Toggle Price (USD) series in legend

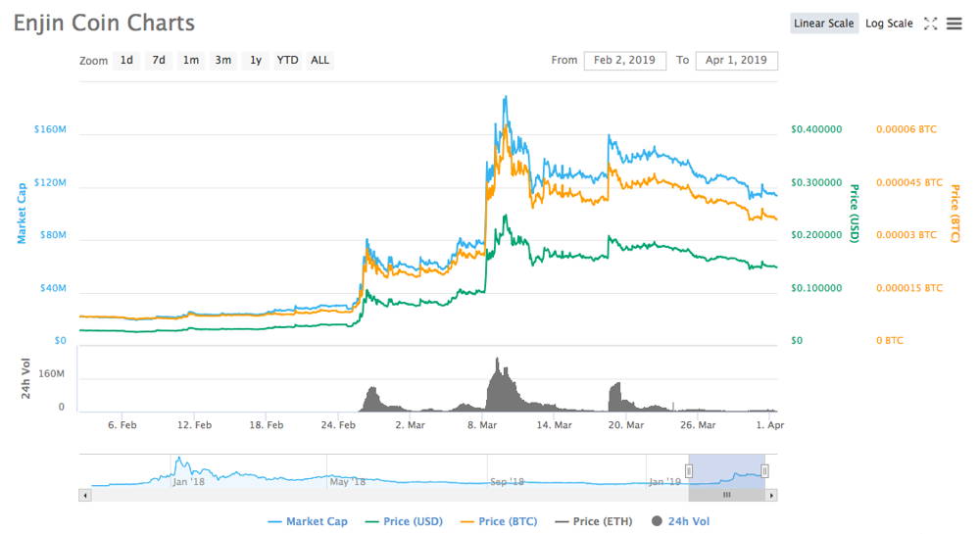tap(404, 521)
